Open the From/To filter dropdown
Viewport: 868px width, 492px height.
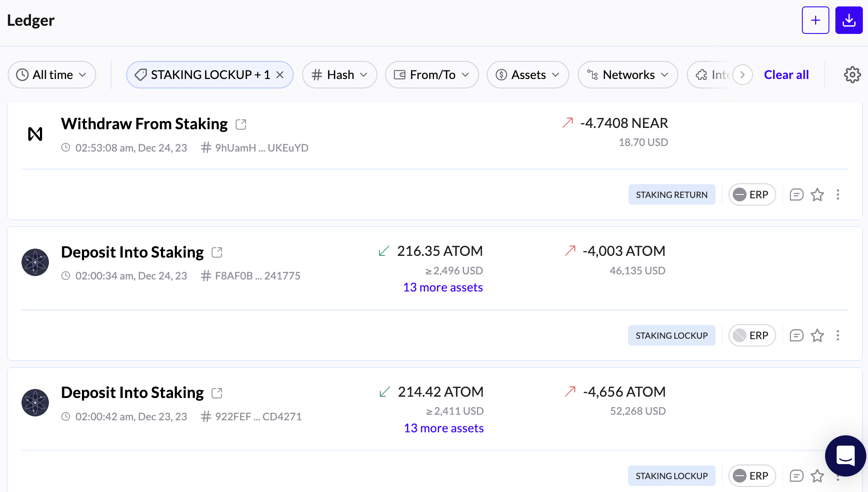431,75
